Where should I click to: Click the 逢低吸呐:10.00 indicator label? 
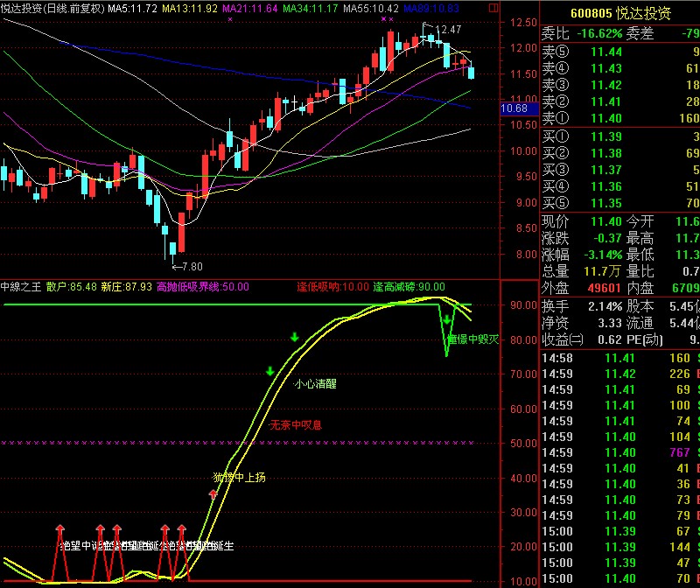coord(333,287)
